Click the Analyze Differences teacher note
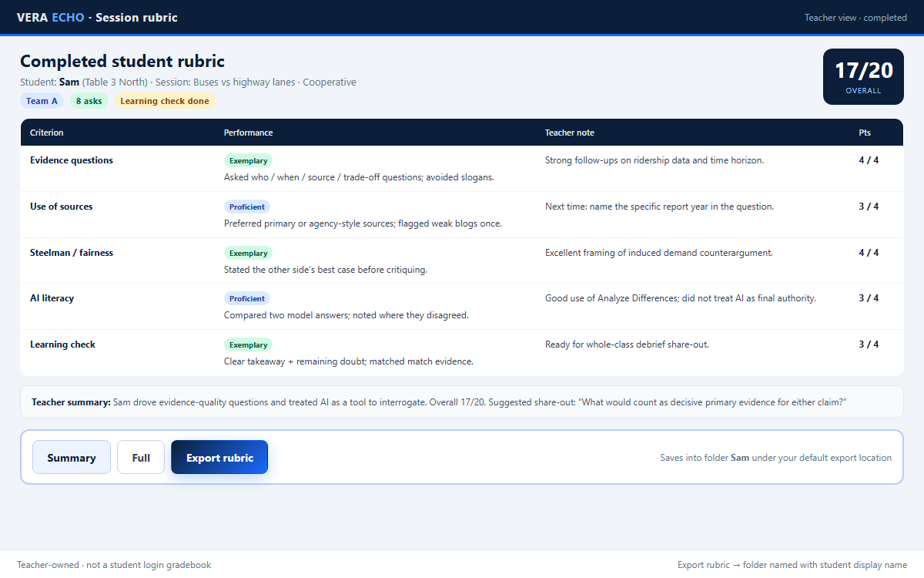924x578 pixels. coord(681,298)
